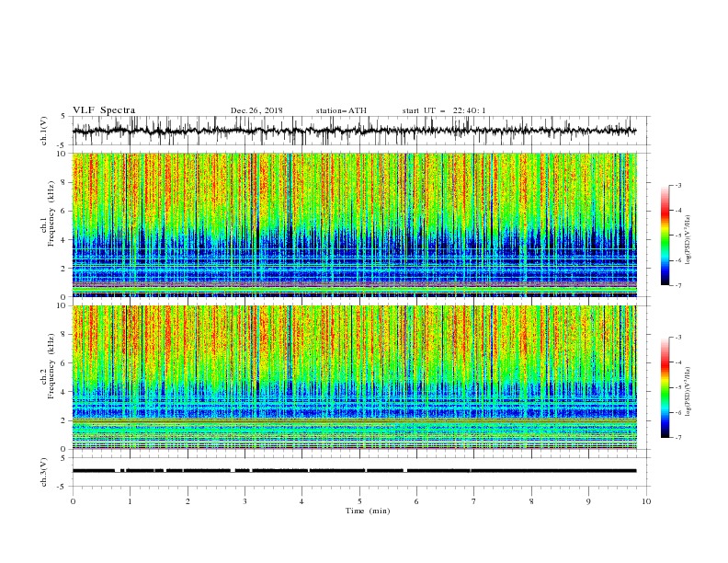Click the ch.1 spectrogram plot
This screenshot has height=563, width=728.
pos(355,224)
